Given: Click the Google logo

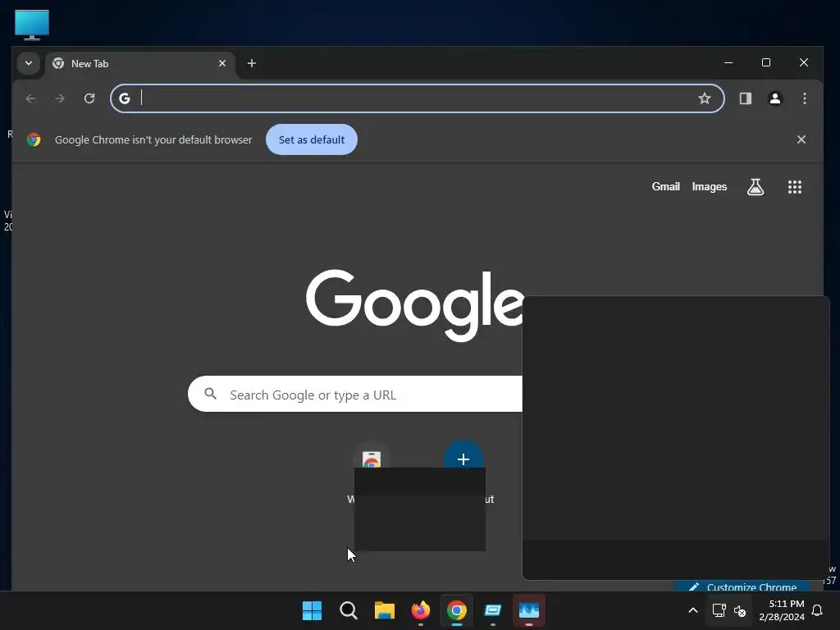Looking at the screenshot, I should pyautogui.click(x=414, y=305).
